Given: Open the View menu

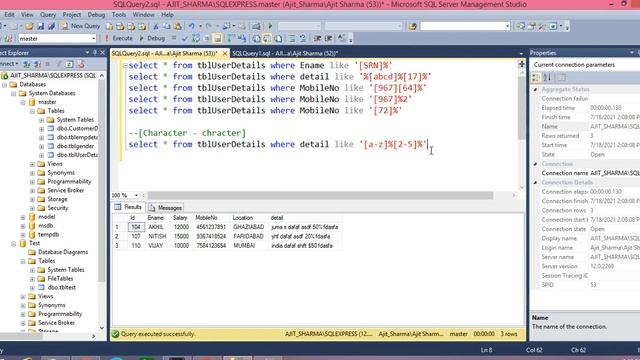Looking at the screenshot, I should click(x=27, y=15).
